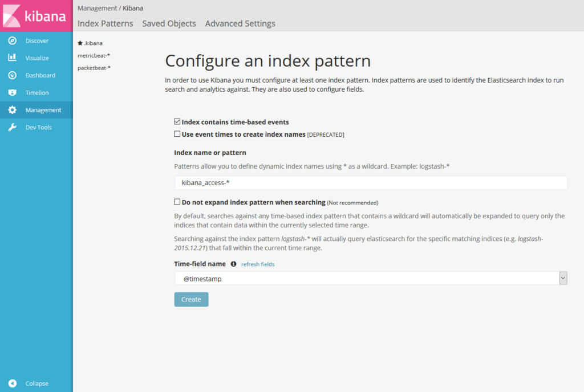
Task: Click the [DEPRECATED] tag text
Action: tap(326, 134)
